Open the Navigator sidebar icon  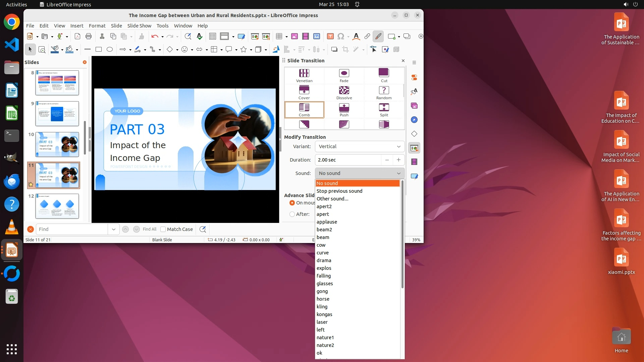[414, 120]
